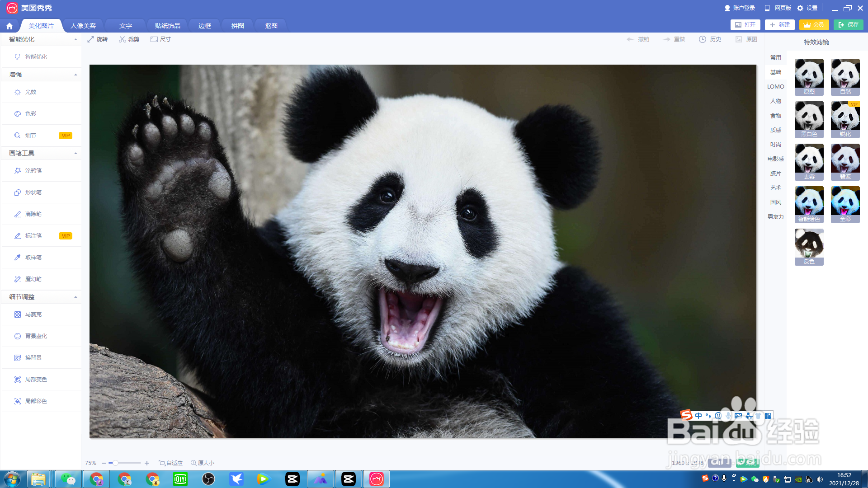
Task: Collapse the 画笔工具 section
Action: tap(75, 153)
